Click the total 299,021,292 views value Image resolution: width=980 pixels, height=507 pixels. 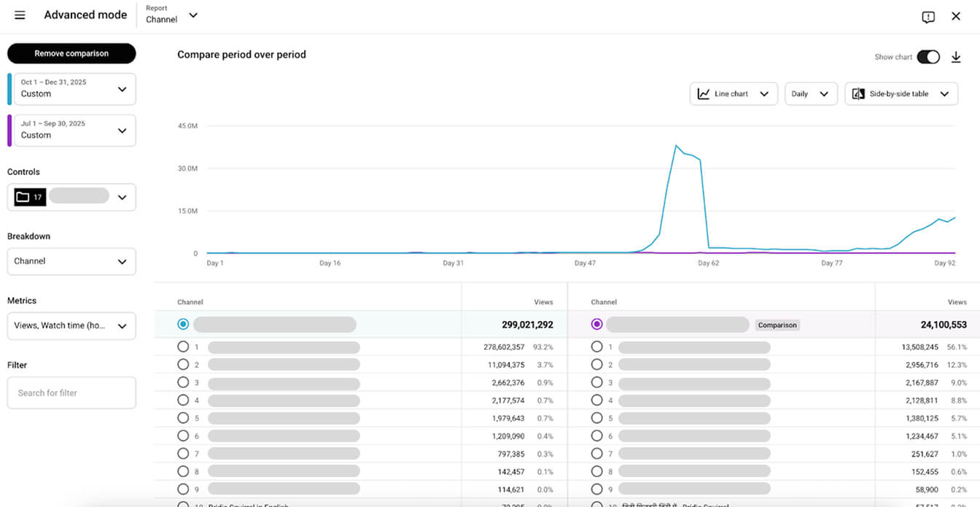(527, 325)
